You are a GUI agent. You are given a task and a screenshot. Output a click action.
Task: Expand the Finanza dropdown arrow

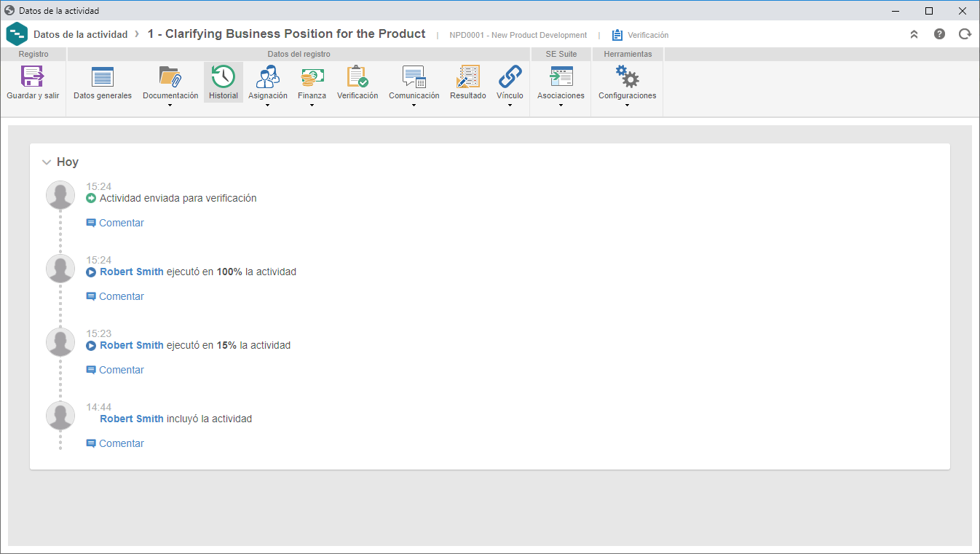point(312,106)
